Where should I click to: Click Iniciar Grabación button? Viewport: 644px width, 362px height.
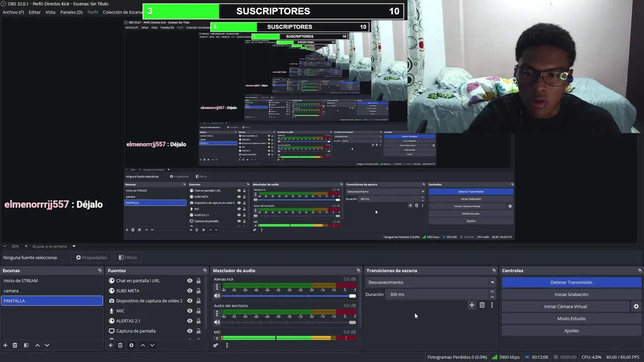click(x=572, y=294)
